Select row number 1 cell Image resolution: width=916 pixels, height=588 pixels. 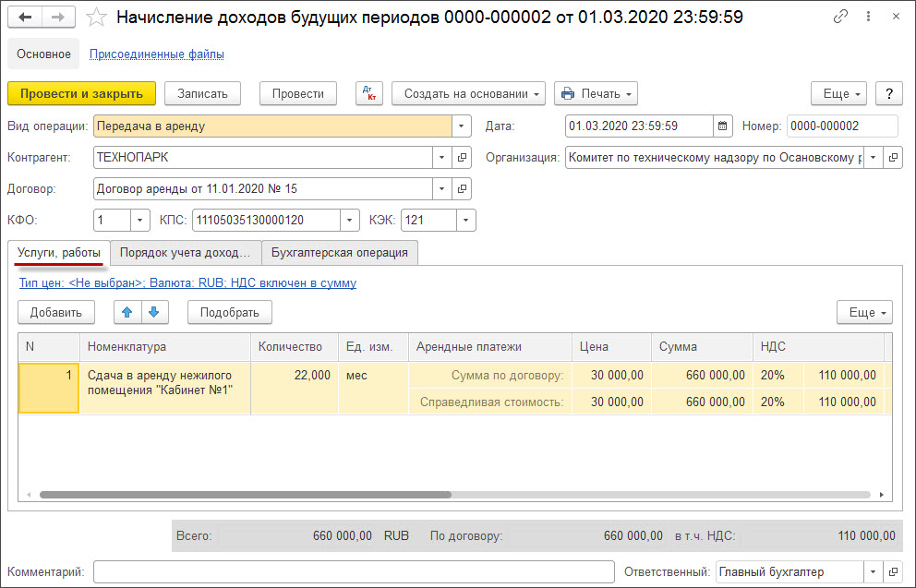point(49,389)
